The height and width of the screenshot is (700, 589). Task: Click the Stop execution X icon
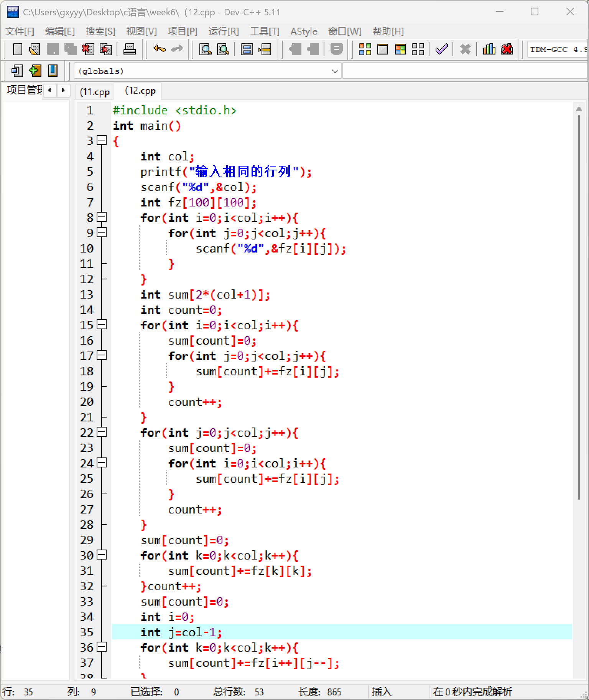pos(465,49)
